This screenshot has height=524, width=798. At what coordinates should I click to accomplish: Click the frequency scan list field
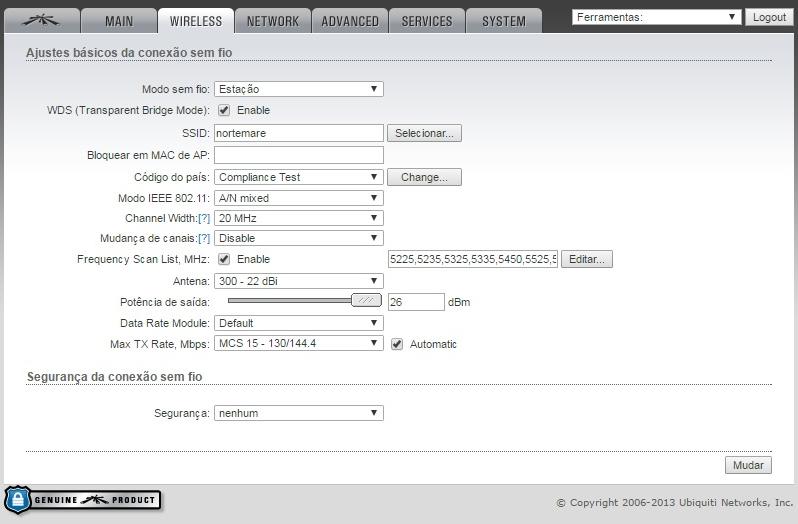473,259
